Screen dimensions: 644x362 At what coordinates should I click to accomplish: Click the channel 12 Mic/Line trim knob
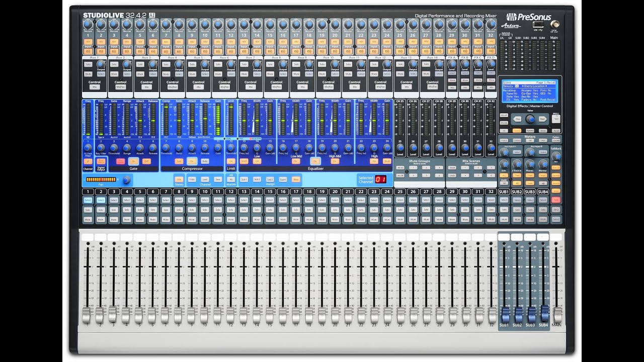point(231,24)
